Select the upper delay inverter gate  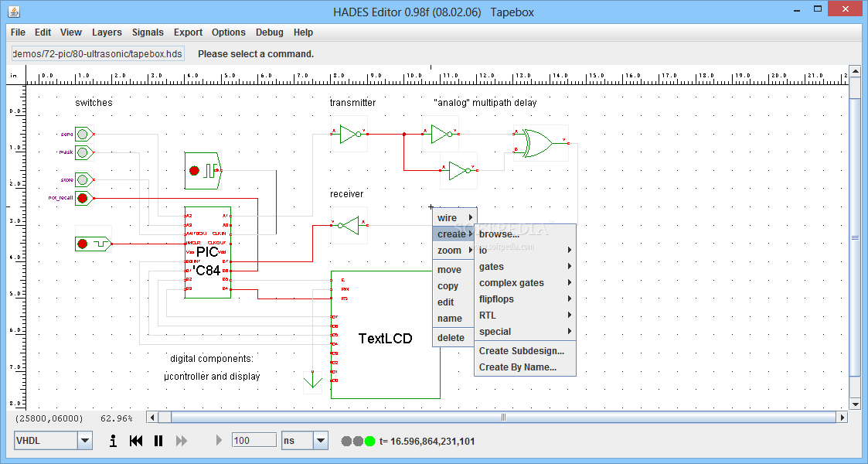[441, 134]
